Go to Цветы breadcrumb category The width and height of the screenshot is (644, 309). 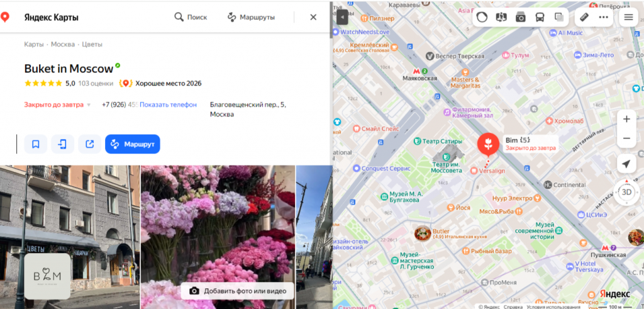pyautogui.click(x=92, y=45)
